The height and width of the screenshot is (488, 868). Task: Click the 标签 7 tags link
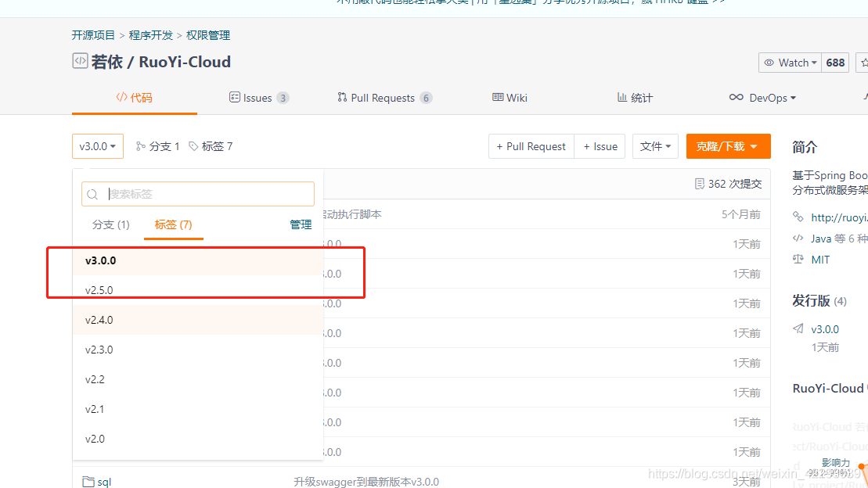211,146
